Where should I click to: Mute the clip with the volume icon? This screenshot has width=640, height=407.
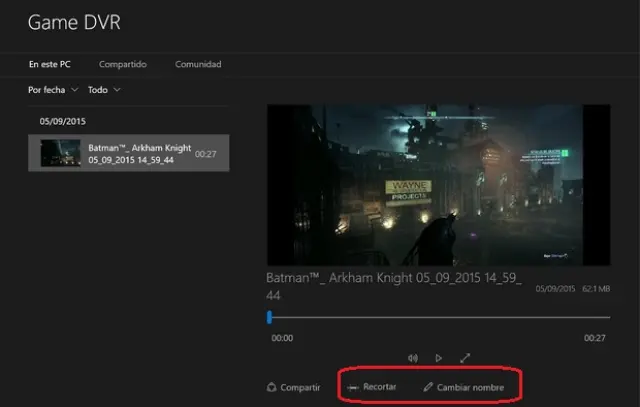(x=413, y=358)
